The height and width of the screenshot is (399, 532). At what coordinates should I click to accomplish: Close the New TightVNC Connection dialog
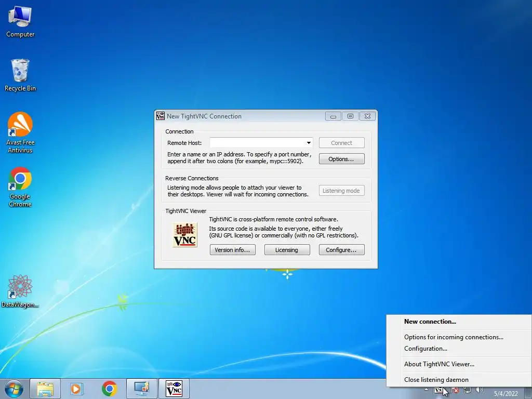[x=367, y=116]
